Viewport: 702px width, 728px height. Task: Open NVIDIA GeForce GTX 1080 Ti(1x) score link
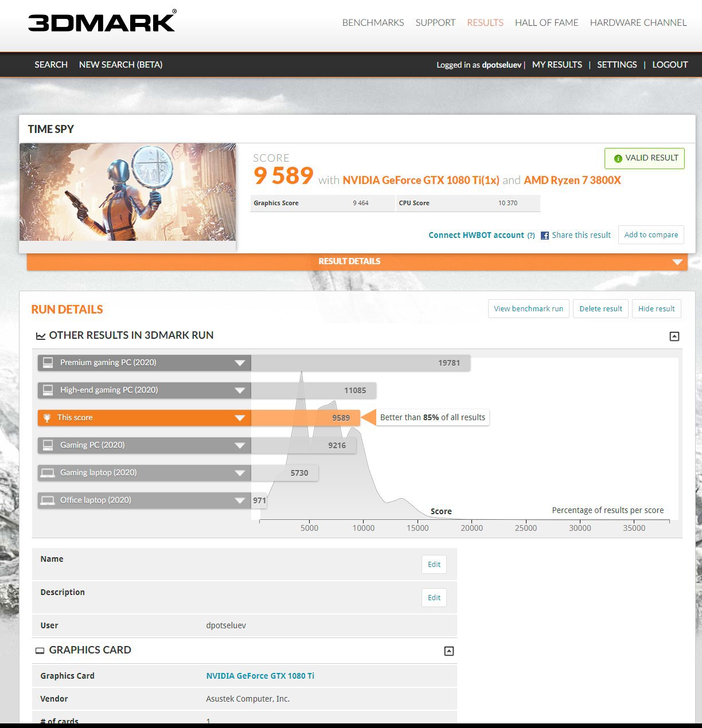pyautogui.click(x=421, y=181)
